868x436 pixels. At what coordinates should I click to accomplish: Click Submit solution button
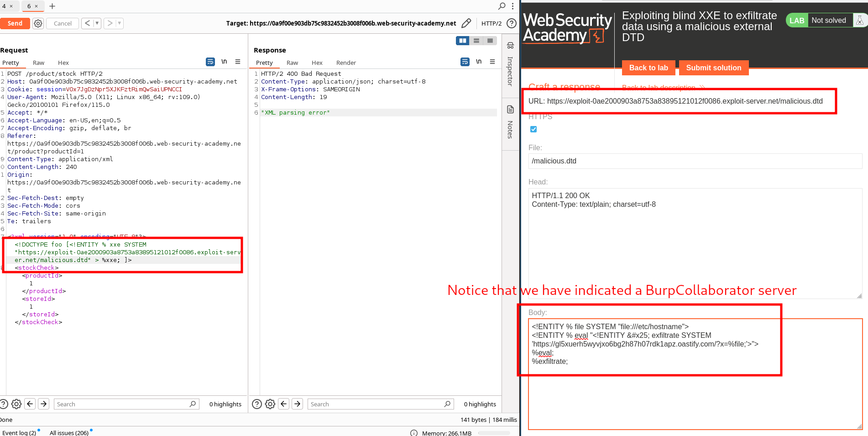click(x=714, y=68)
